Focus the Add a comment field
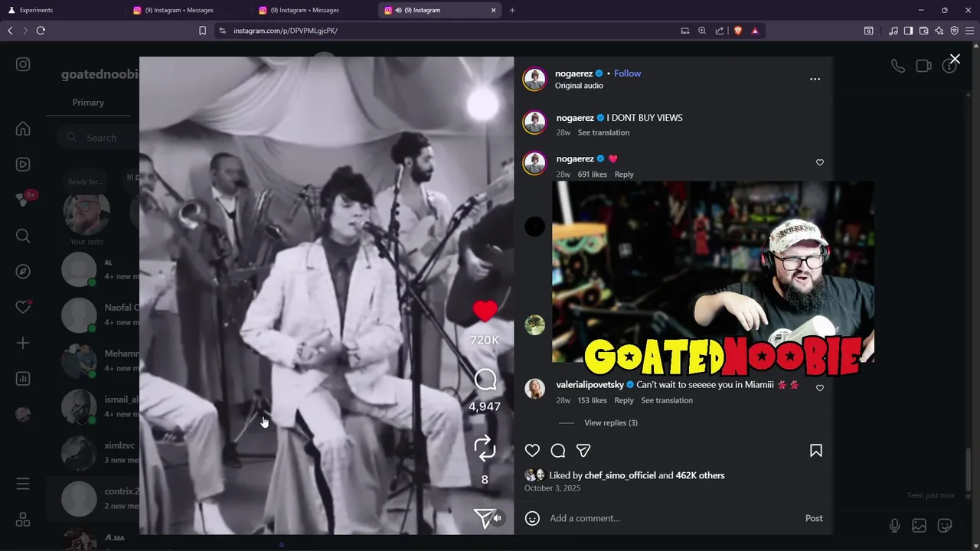The image size is (980, 551). [674, 518]
